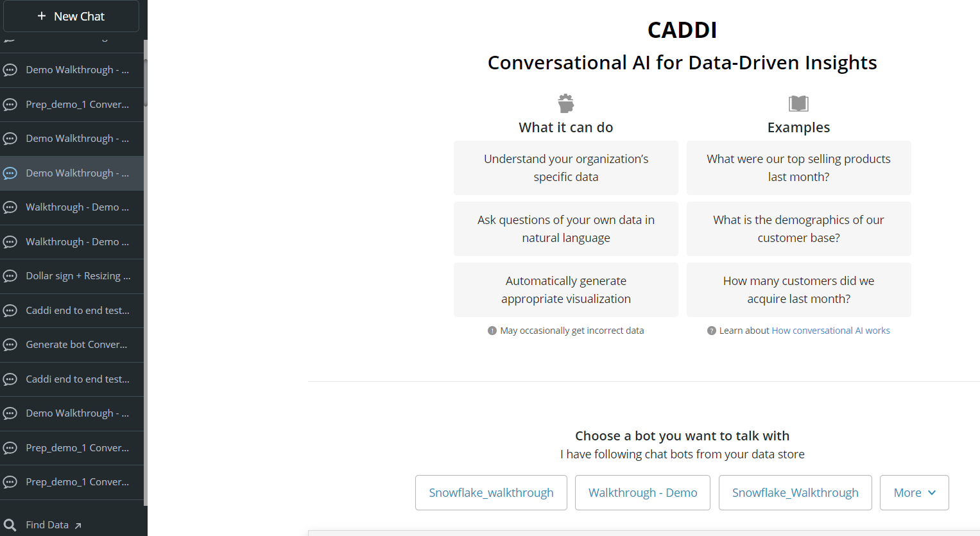
Task: Click the external link arrow beside Find Data
Action: (78, 526)
